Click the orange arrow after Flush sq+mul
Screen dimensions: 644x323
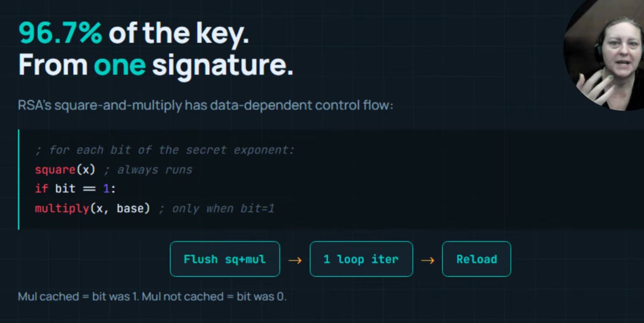(x=295, y=260)
